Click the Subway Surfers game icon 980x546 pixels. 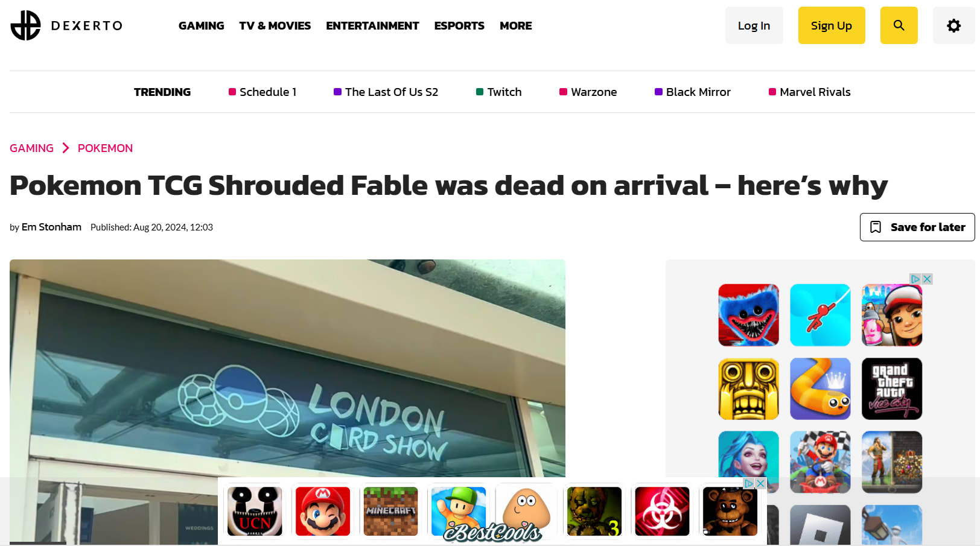pos(892,315)
